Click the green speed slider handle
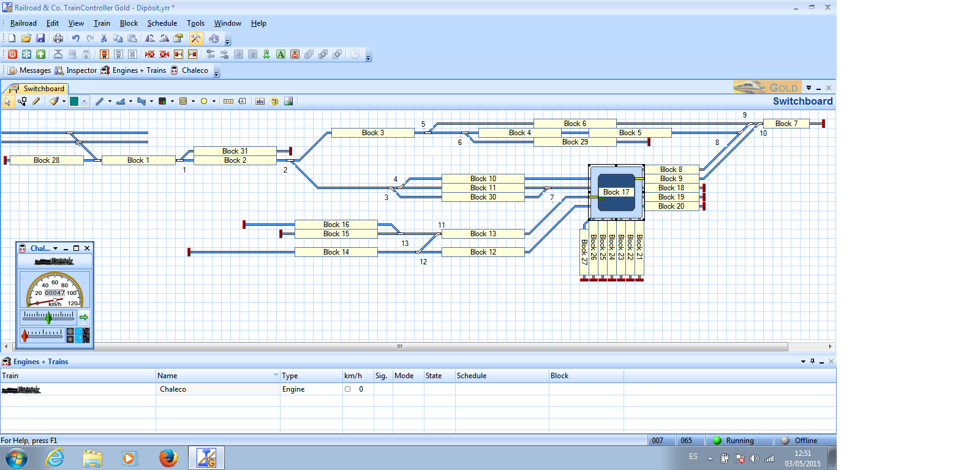This screenshot has width=980, height=470. click(x=48, y=318)
